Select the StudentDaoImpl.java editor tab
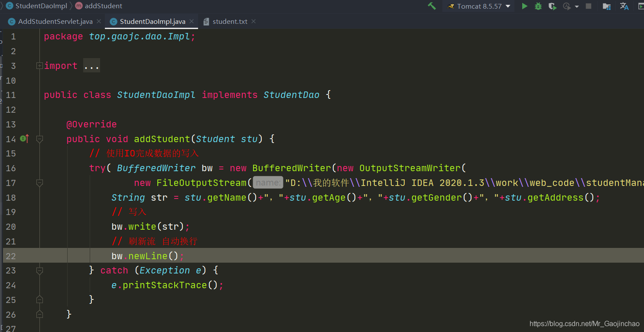644x332 pixels. click(x=153, y=21)
